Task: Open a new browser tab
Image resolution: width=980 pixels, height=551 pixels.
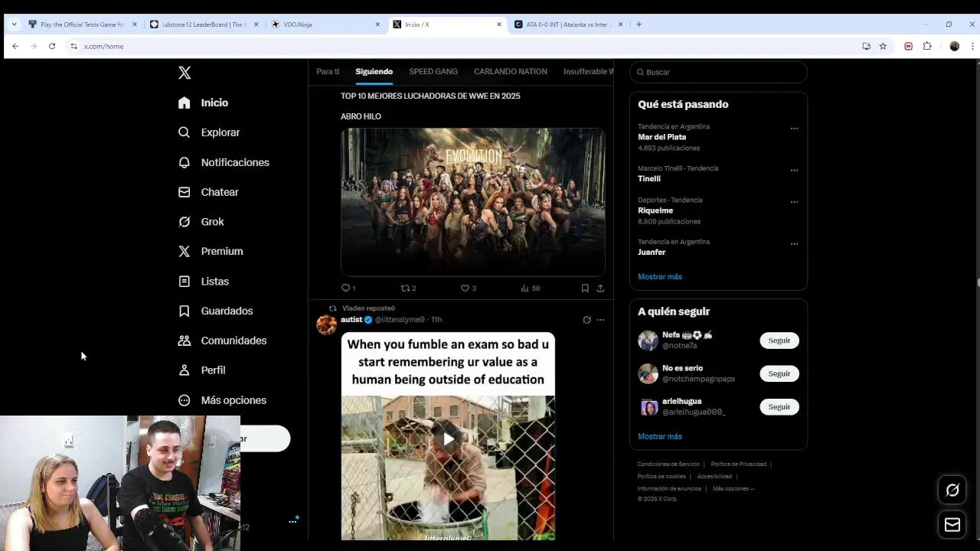Action: (639, 24)
